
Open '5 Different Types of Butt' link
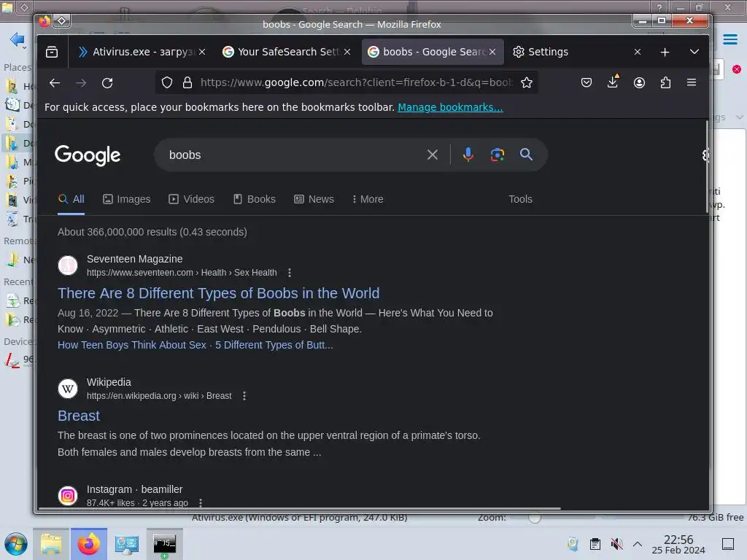click(274, 345)
